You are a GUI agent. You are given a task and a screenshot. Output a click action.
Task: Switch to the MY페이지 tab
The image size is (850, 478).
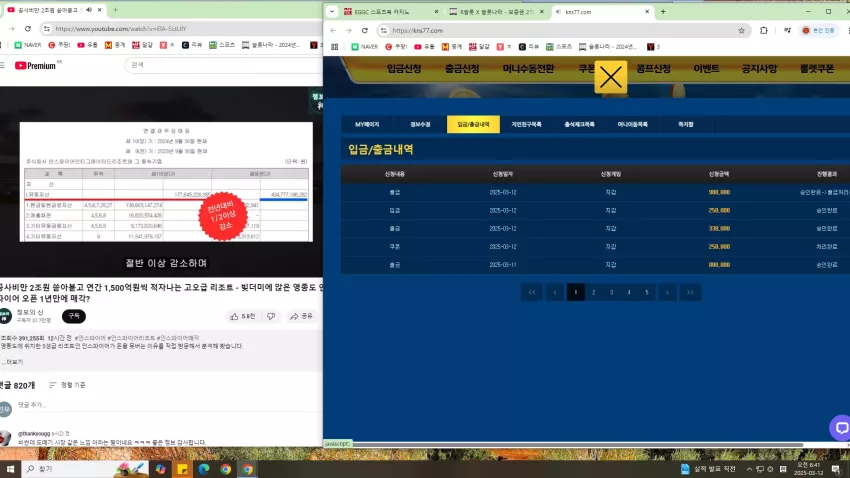(x=367, y=125)
